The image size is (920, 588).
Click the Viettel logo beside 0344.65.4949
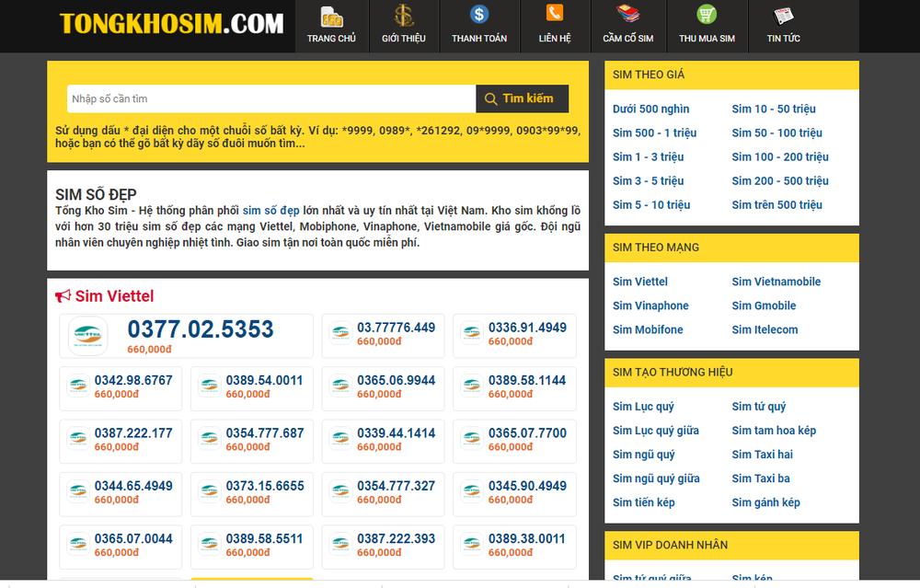tap(78, 491)
